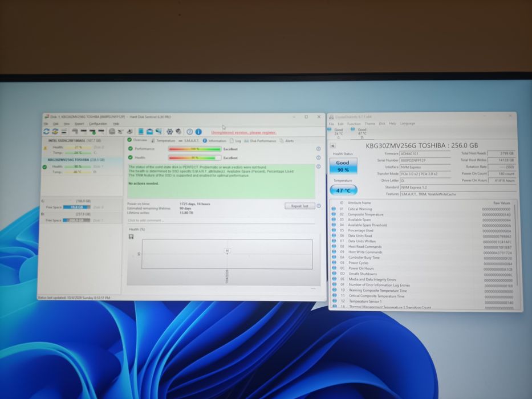Select the Good 24 °C C: drive tab

(338, 133)
